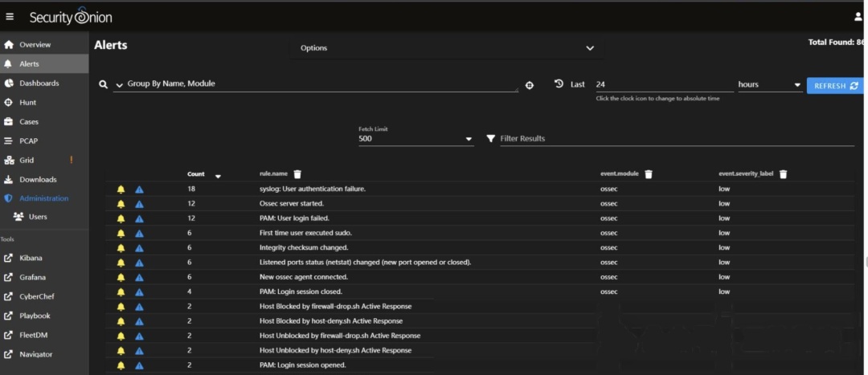Click 'syslog: User authentication failure.' rule name
868x375 pixels.
313,190
